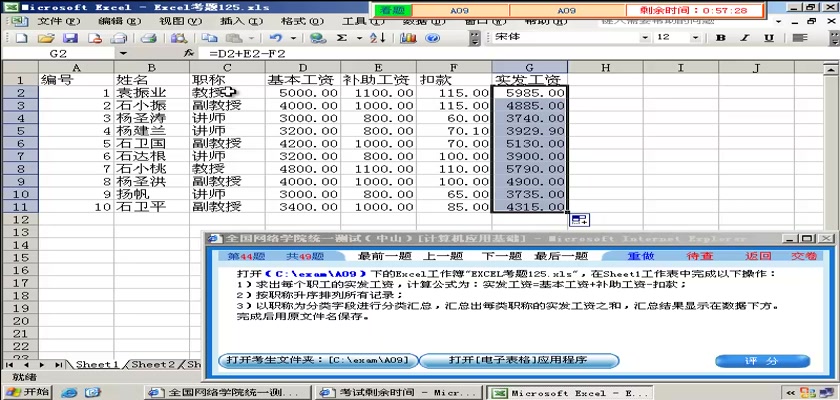Viewport: 840px width, 400px height.
Task: Open the 视图 (View) menu
Action: tap(180, 21)
